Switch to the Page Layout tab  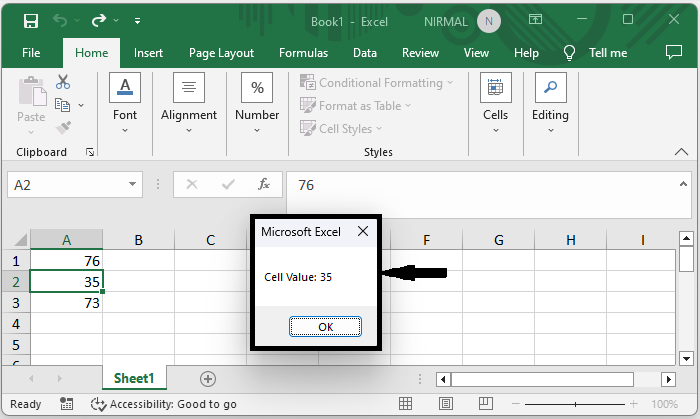pyautogui.click(x=221, y=53)
